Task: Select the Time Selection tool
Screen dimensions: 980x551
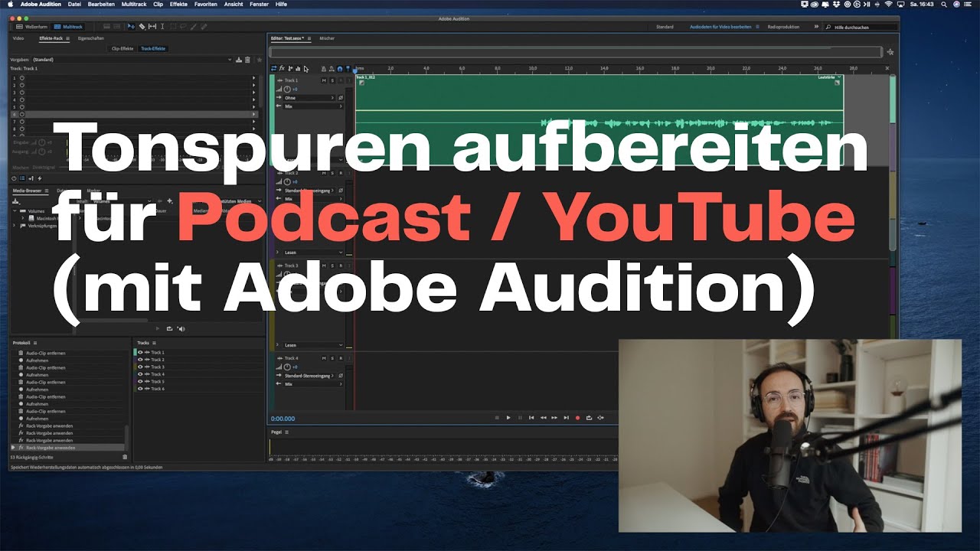Action: 162,27
